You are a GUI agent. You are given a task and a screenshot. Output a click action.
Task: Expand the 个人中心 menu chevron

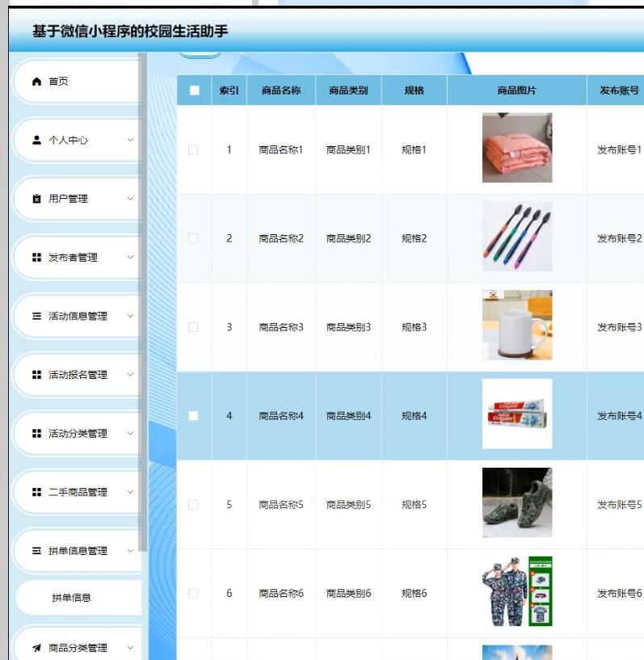pyautogui.click(x=130, y=140)
